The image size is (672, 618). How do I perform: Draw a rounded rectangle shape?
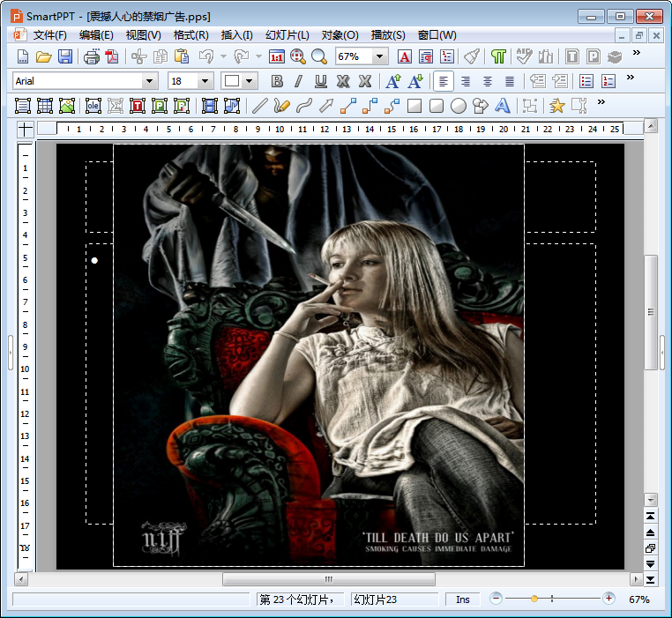(x=437, y=106)
